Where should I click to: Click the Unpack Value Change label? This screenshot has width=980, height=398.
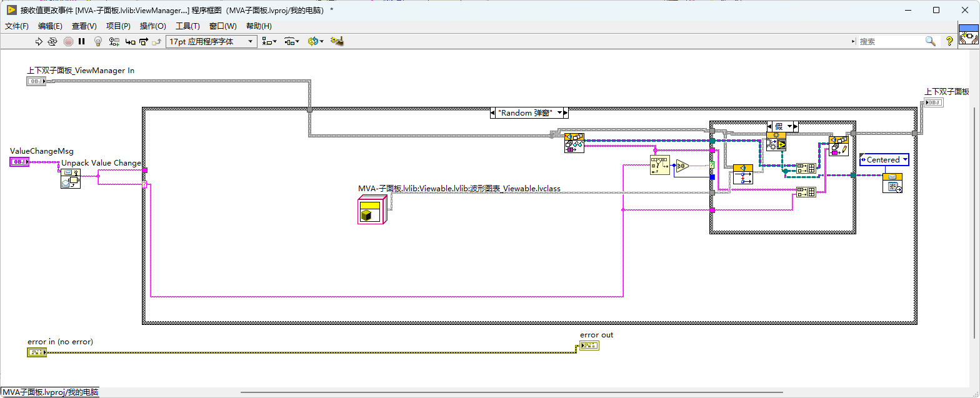101,163
